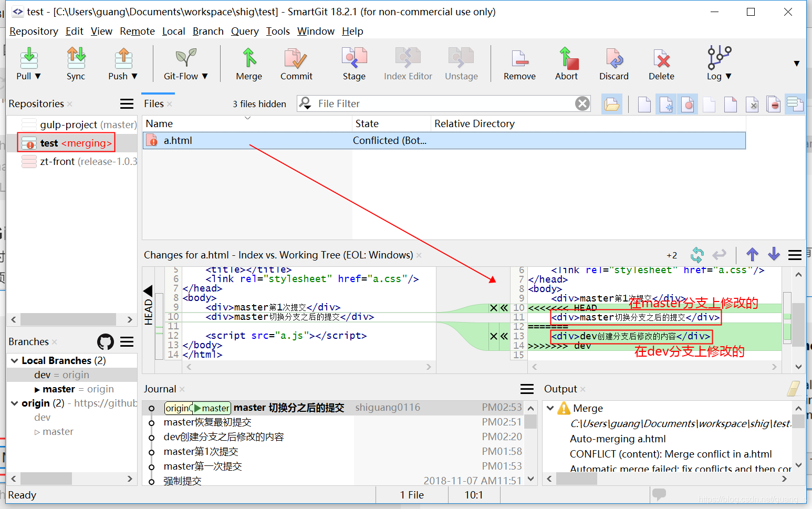This screenshot has height=509, width=812.
Task: Click the Pull toolbar icon
Action: tap(29, 58)
